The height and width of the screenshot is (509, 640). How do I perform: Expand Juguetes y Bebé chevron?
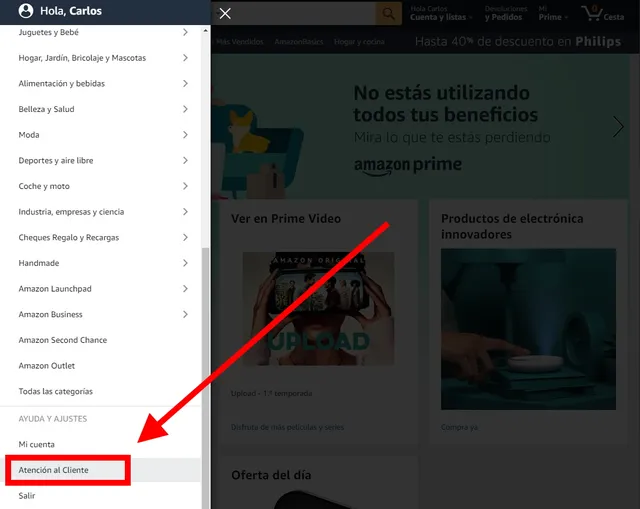click(185, 32)
